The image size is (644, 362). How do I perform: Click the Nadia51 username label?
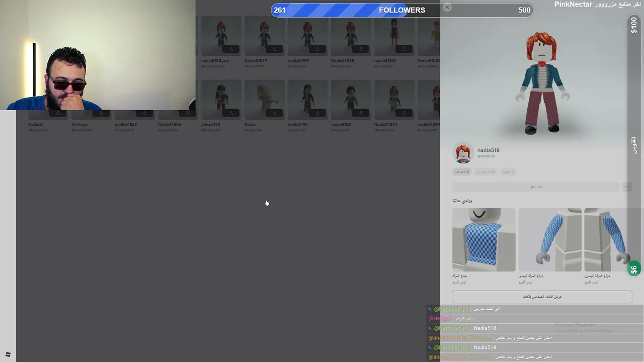(36, 125)
